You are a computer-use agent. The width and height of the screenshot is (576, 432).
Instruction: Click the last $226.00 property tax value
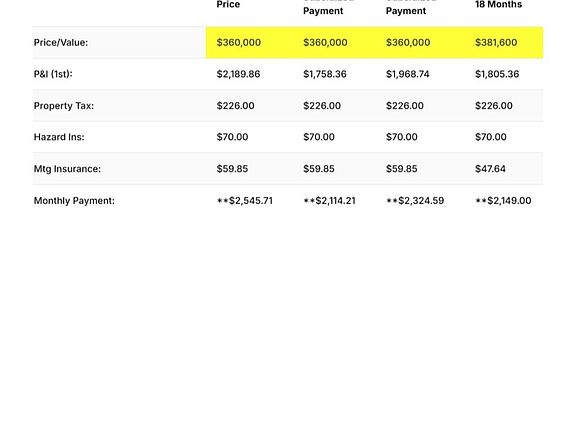[x=493, y=106]
